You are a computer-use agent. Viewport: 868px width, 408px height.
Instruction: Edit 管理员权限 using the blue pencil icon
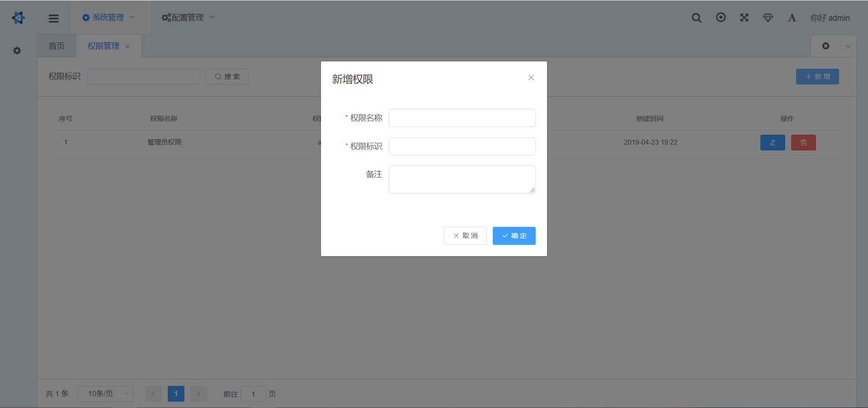point(773,142)
